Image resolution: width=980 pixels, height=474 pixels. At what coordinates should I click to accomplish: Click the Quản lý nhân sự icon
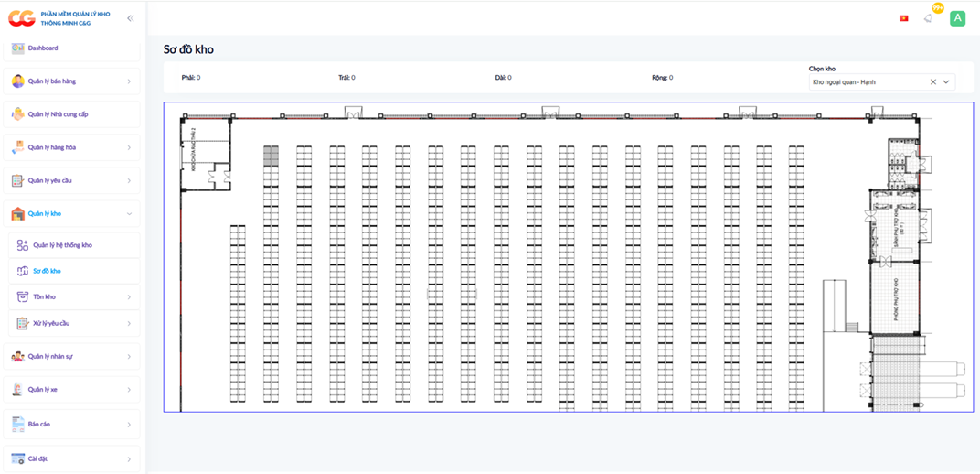[x=17, y=357]
